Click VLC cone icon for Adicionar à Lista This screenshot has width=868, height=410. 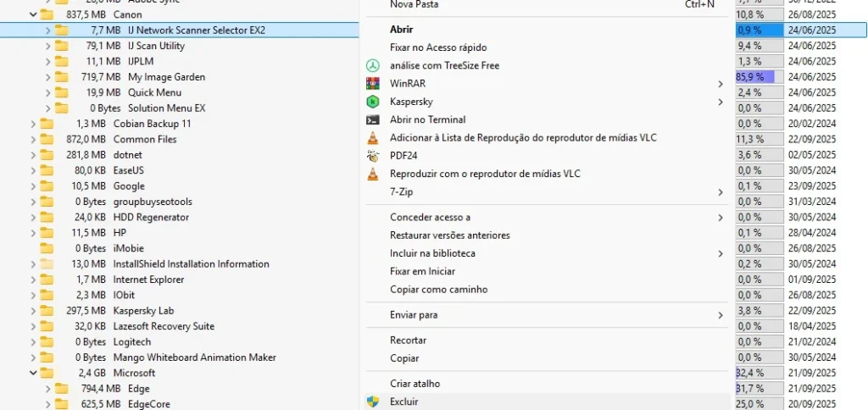[x=372, y=138]
